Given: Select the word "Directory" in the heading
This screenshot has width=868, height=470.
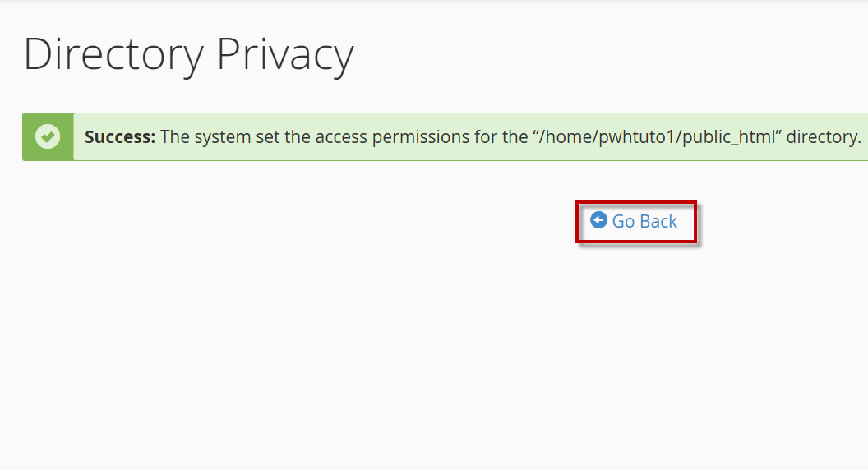Looking at the screenshot, I should point(113,55).
